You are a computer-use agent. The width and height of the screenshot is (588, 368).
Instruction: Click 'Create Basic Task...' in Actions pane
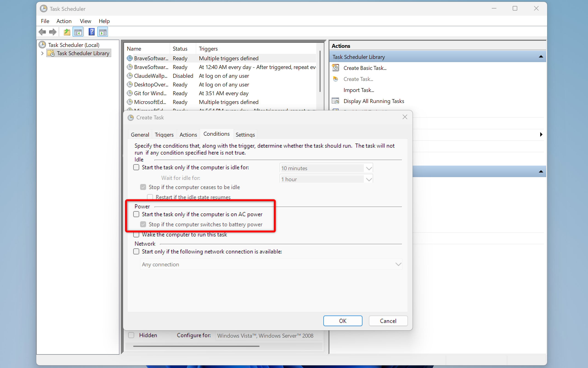(x=365, y=68)
